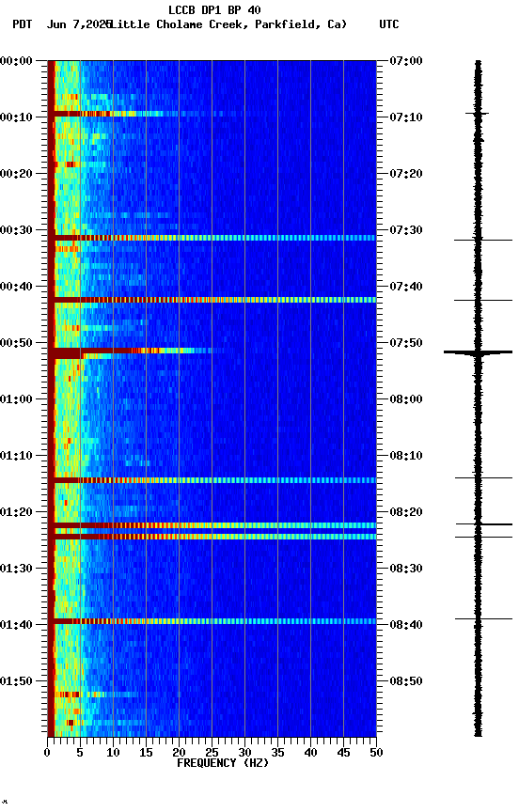Screen dimensions: 519x812
Task: Click the left time label "01:30"
Action: pos(16,569)
